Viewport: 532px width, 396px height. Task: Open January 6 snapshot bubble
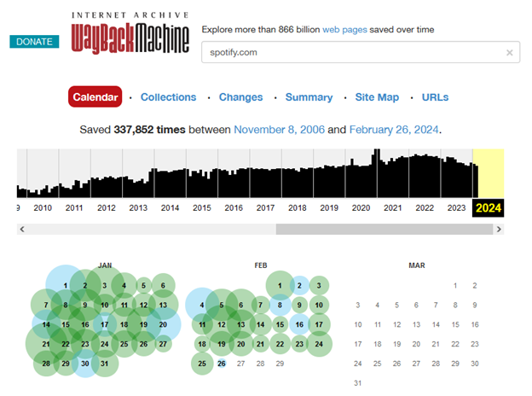click(163, 286)
